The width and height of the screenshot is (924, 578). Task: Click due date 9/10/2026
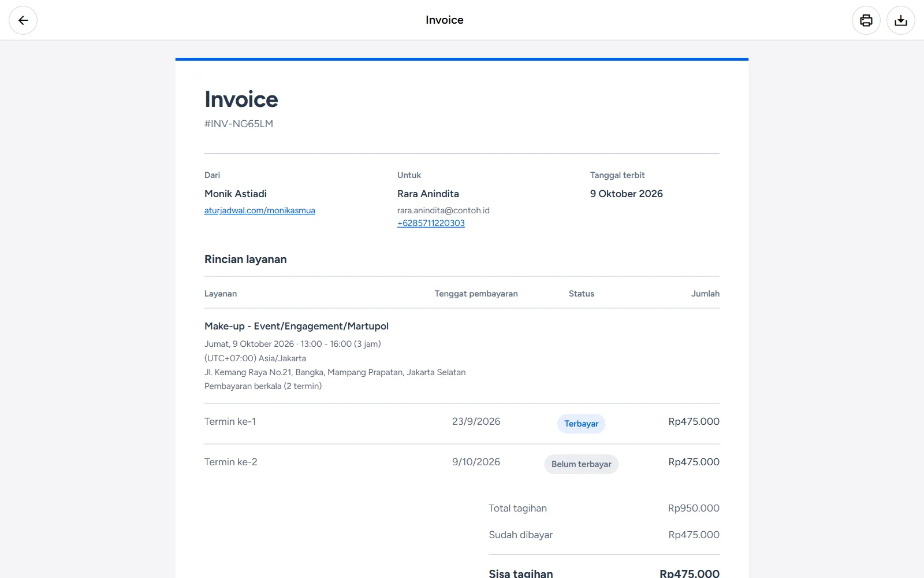click(x=476, y=462)
